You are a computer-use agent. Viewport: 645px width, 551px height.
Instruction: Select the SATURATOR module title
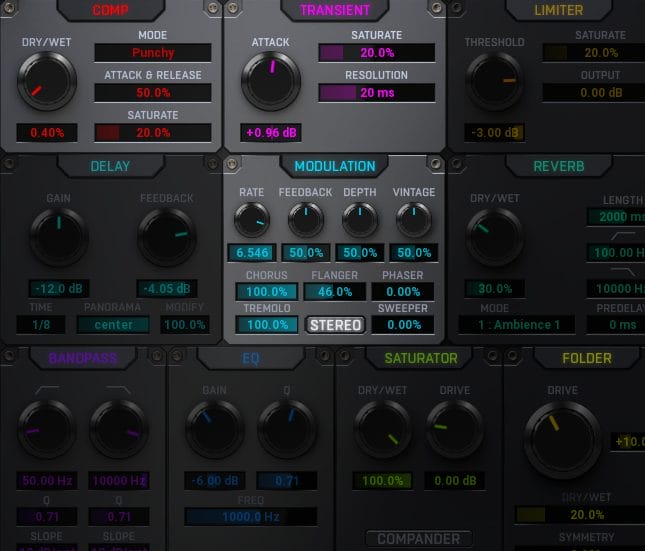pos(420,358)
